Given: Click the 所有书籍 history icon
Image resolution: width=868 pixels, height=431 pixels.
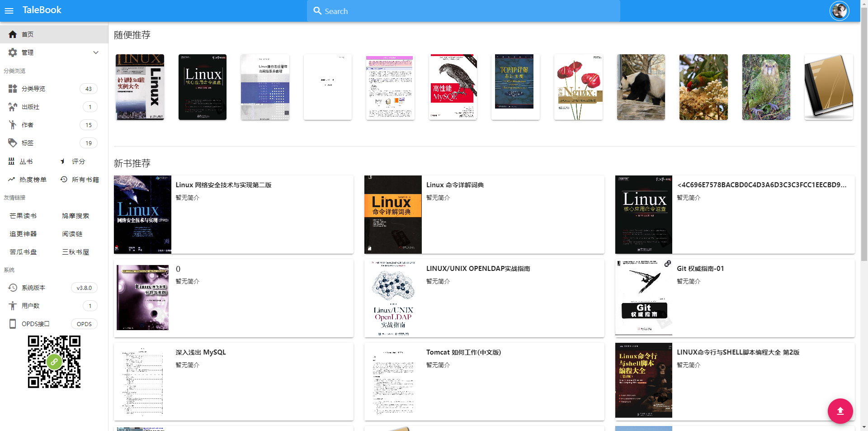Looking at the screenshot, I should pos(64,180).
